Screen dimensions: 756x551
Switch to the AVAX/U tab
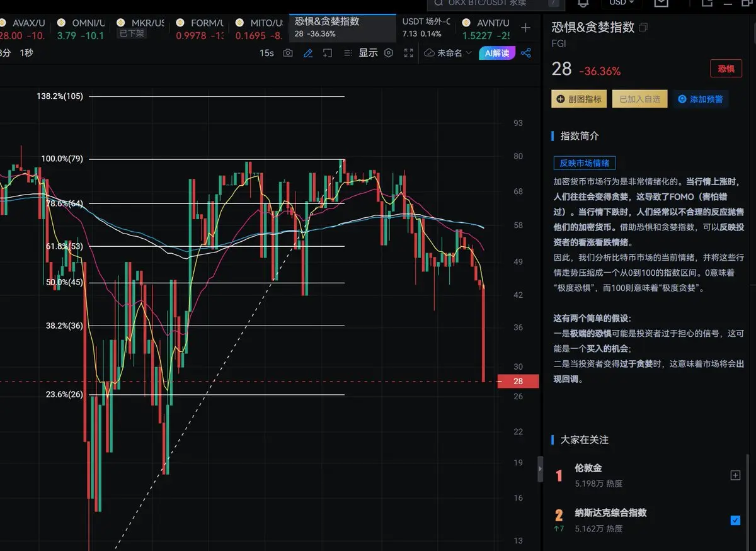22,28
